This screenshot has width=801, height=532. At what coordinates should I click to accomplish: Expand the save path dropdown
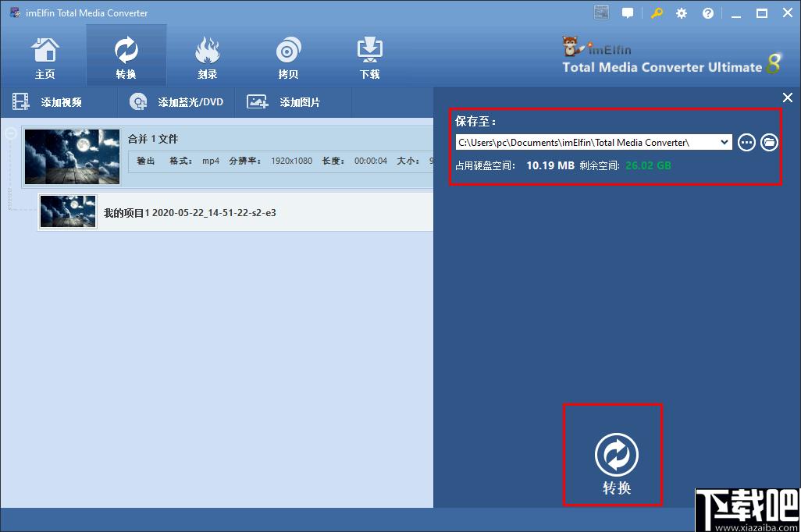[724, 143]
